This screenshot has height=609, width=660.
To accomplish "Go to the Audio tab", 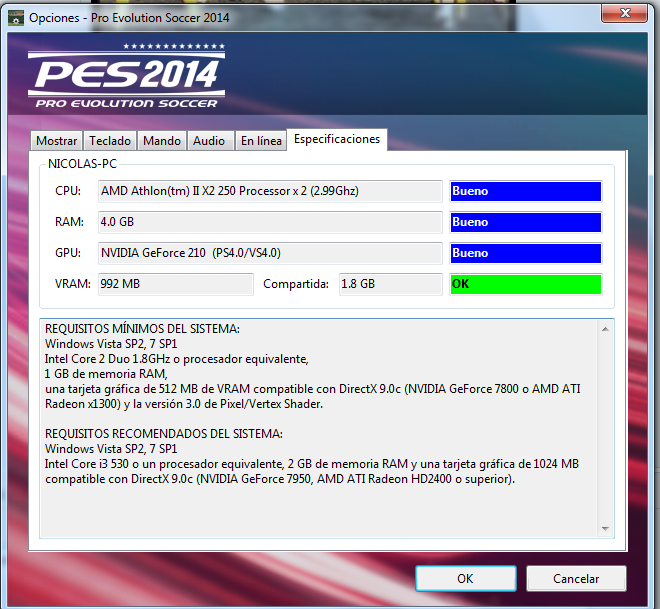I will [209, 141].
